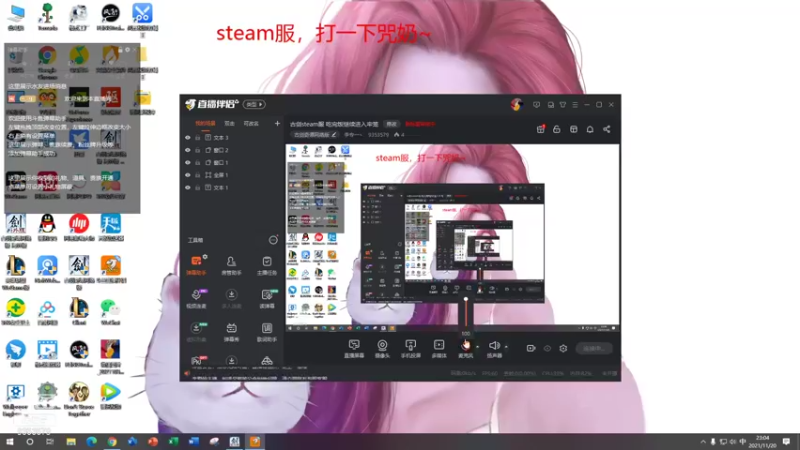Open File Explorer from the taskbar

pos(71,442)
